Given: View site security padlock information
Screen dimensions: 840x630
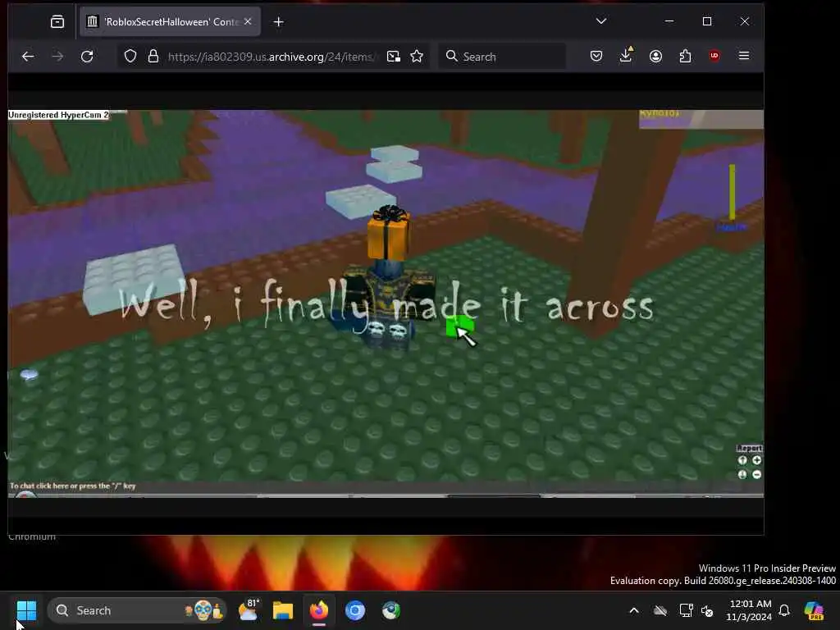Looking at the screenshot, I should 153,57.
